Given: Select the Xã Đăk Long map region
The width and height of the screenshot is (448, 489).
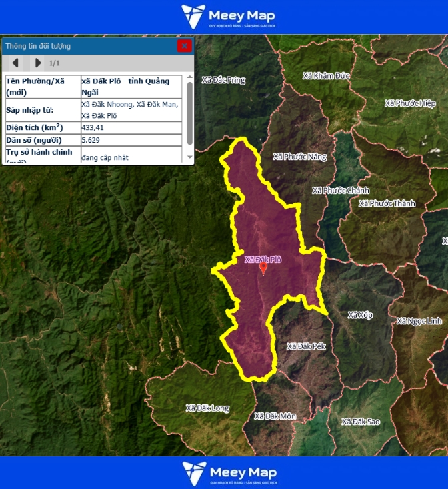Looking at the screenshot, I should pos(207,408).
